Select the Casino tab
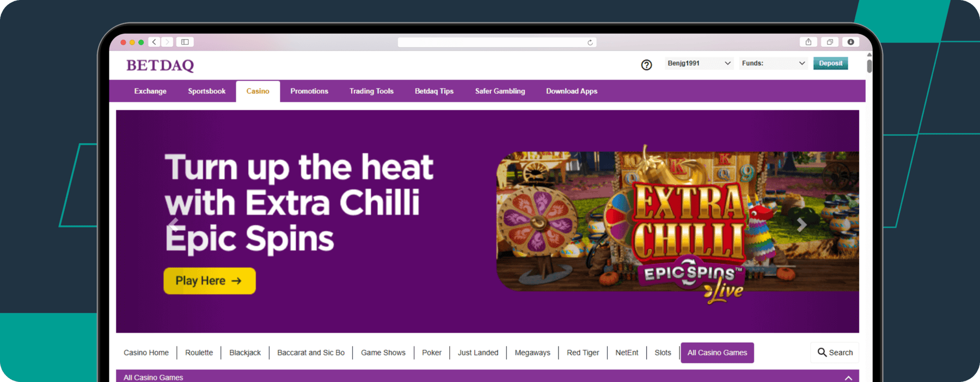Image resolution: width=980 pixels, height=382 pixels. point(258,91)
